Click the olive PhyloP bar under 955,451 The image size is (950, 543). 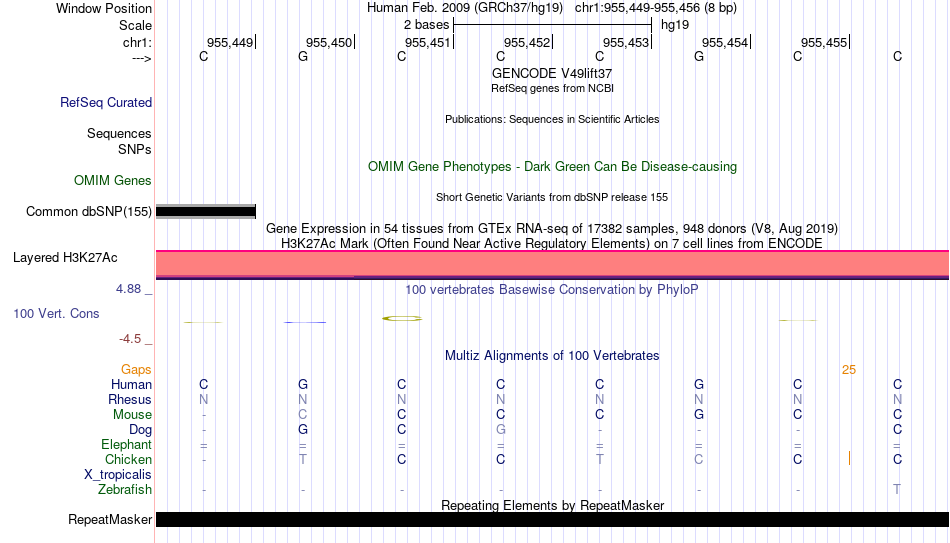click(402, 318)
